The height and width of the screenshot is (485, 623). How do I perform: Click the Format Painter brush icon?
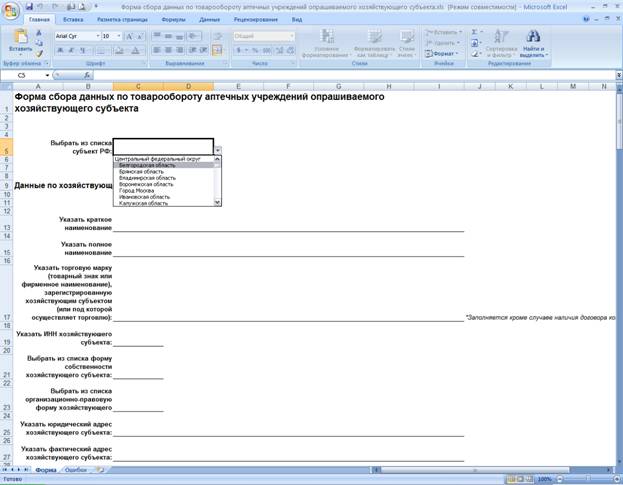39,54
